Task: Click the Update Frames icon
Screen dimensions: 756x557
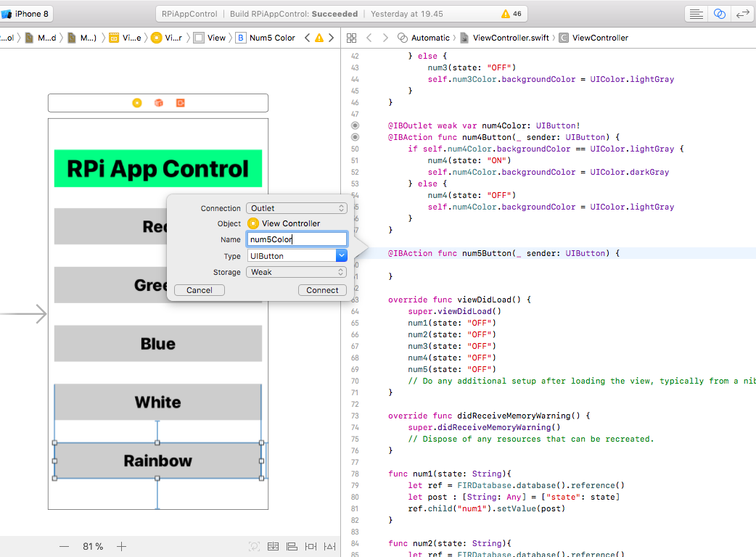Action: coord(255,546)
